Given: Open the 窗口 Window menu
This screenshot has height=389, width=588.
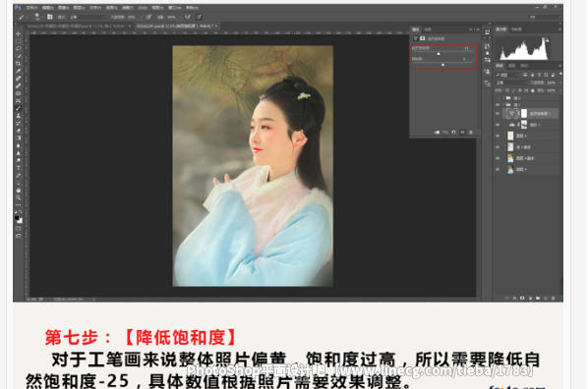Looking at the screenshot, I should point(174,8).
